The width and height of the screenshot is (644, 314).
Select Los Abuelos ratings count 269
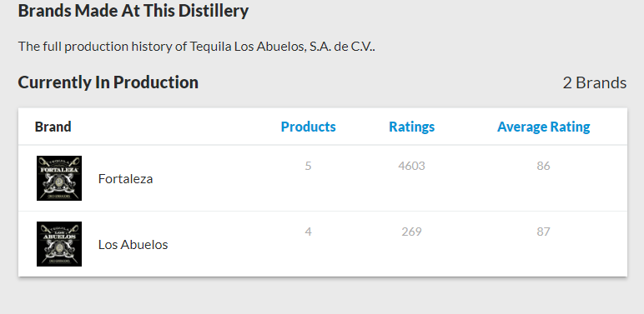pos(411,232)
